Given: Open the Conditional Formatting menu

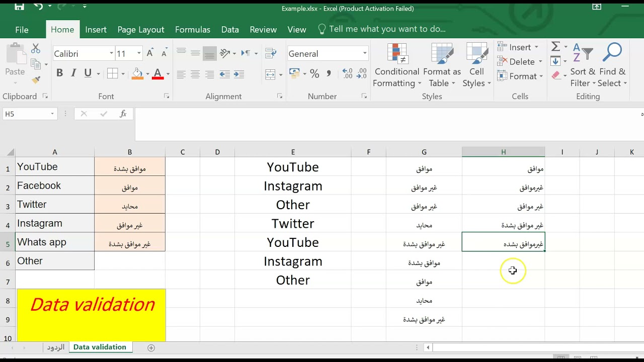Looking at the screenshot, I should coord(397,65).
